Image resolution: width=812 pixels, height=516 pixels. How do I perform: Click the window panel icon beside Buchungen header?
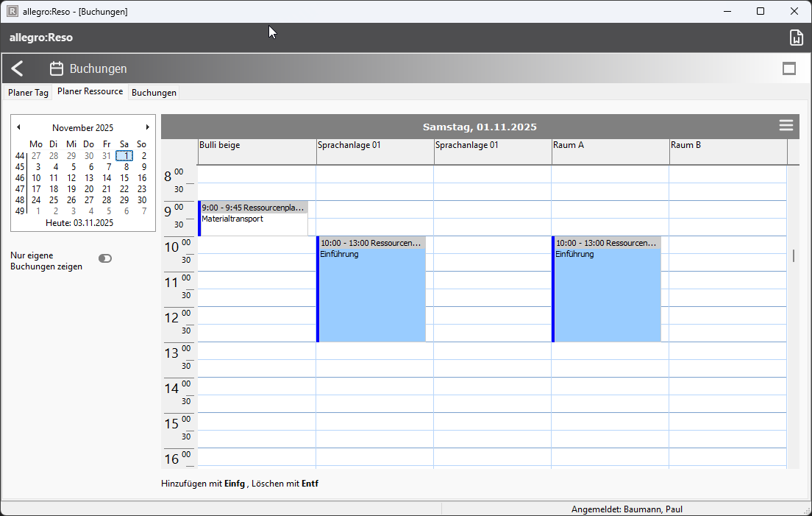pos(789,68)
